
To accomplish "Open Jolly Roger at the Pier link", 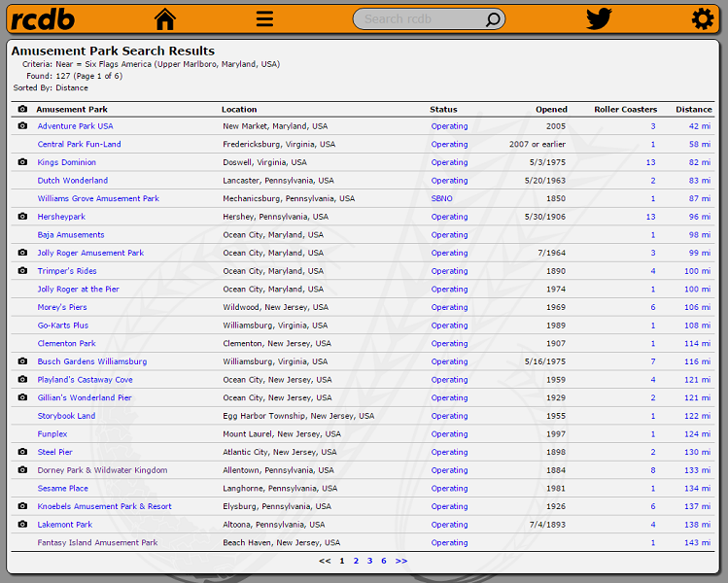I will click(79, 290).
